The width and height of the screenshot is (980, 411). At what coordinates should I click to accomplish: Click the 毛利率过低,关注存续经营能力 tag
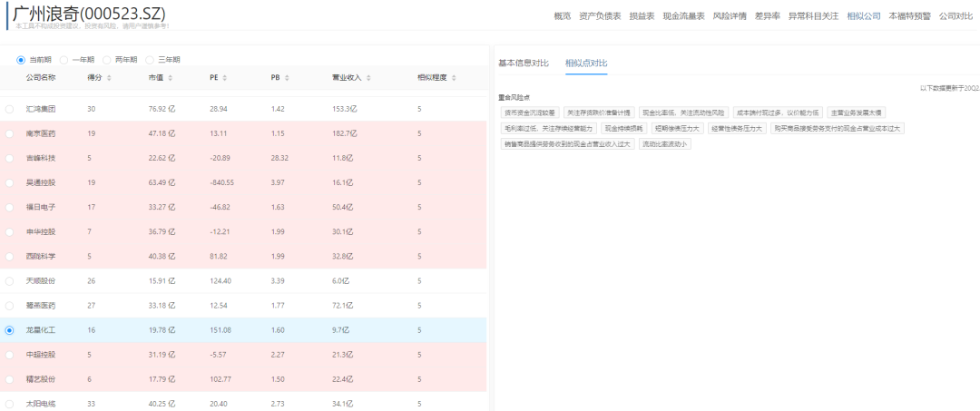tap(549, 128)
